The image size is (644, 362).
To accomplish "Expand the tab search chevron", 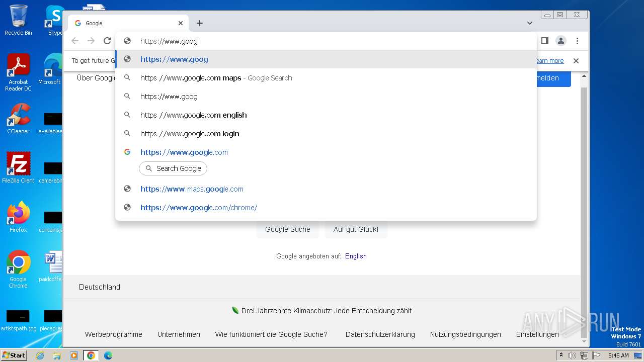I will [530, 23].
